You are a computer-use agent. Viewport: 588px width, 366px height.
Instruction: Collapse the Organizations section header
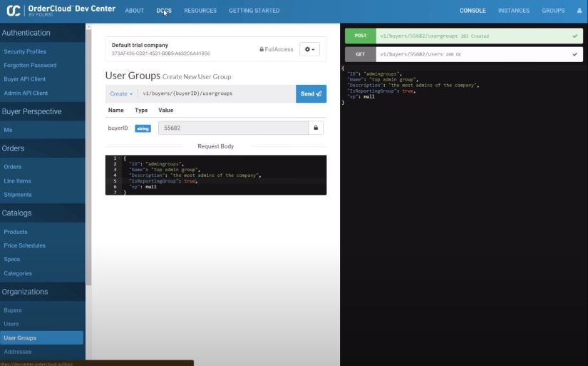[x=43, y=292]
